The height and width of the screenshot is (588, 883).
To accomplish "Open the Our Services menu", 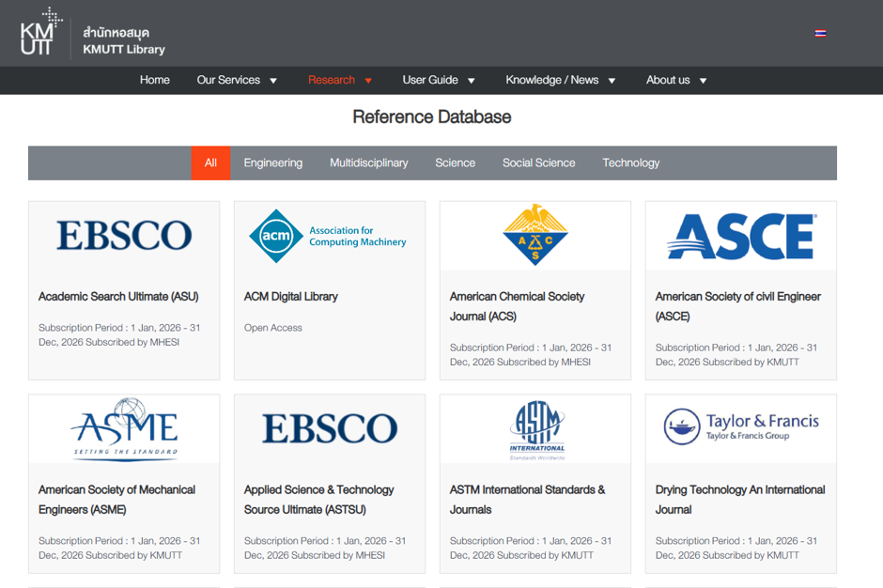I will coord(228,80).
